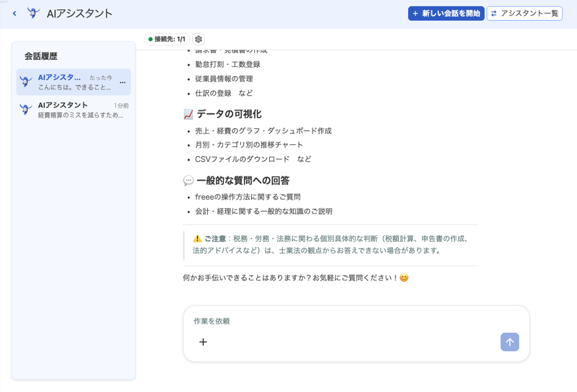Click the データの可視化 heading
Image resolution: width=577 pixels, height=392 pixels.
point(229,114)
